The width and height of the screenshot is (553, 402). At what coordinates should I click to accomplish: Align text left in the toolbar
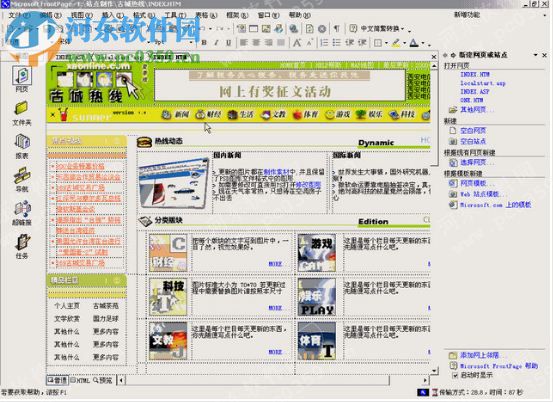(x=244, y=43)
